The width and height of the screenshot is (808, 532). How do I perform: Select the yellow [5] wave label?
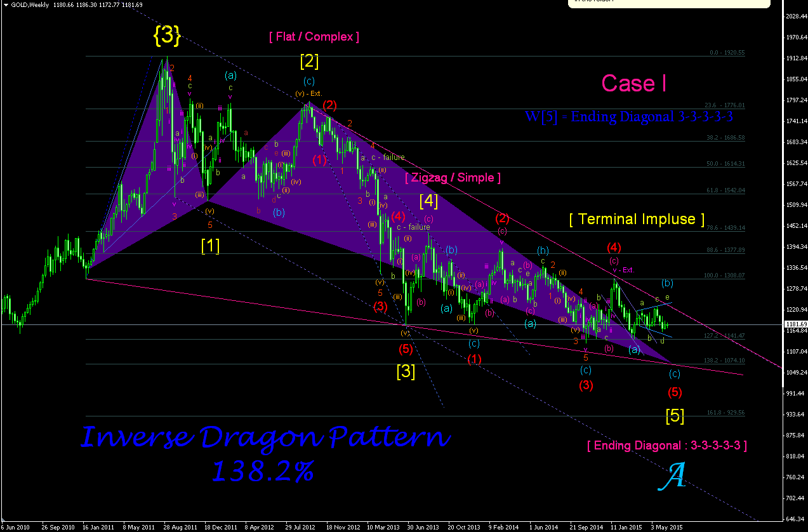tap(675, 416)
